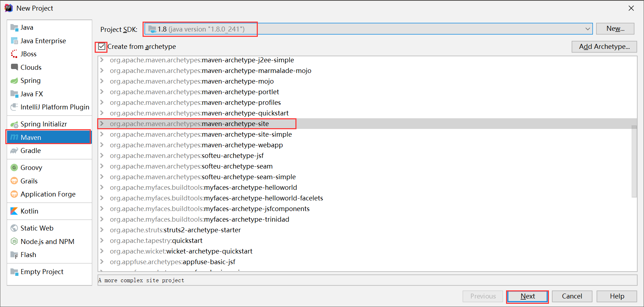Click the Node.js and NPM icon
This screenshot has height=307, width=644.
tap(14, 241)
